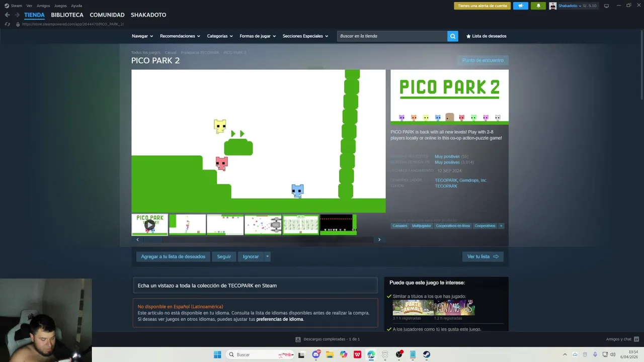Click Tienes una alerta de cuenta

tap(482, 6)
